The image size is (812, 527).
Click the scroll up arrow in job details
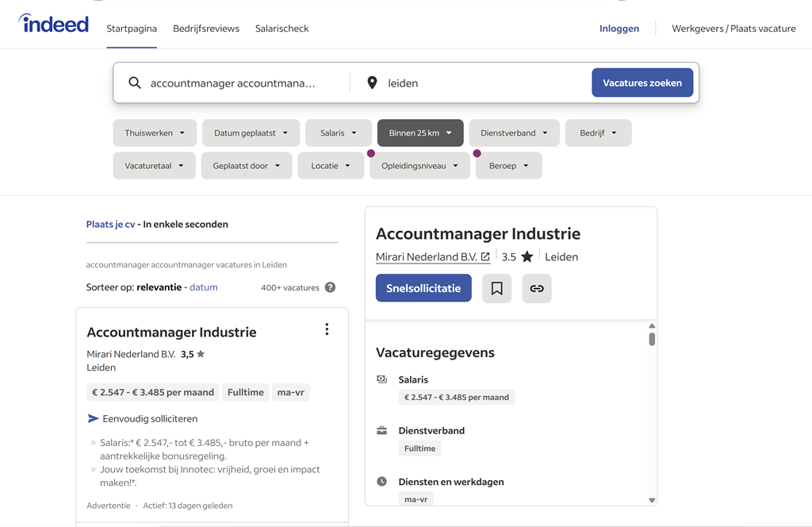(x=652, y=326)
